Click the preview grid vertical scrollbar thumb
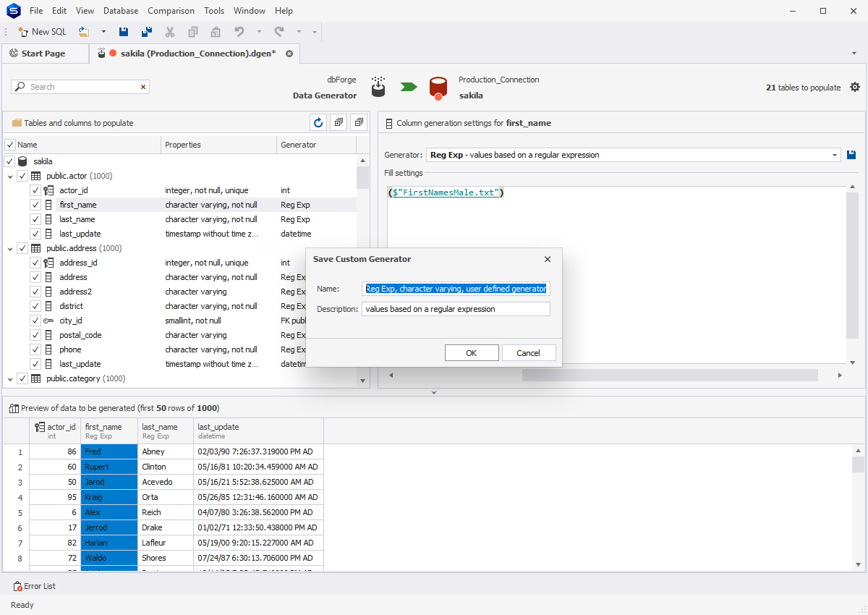The image size is (868, 615). [858, 465]
